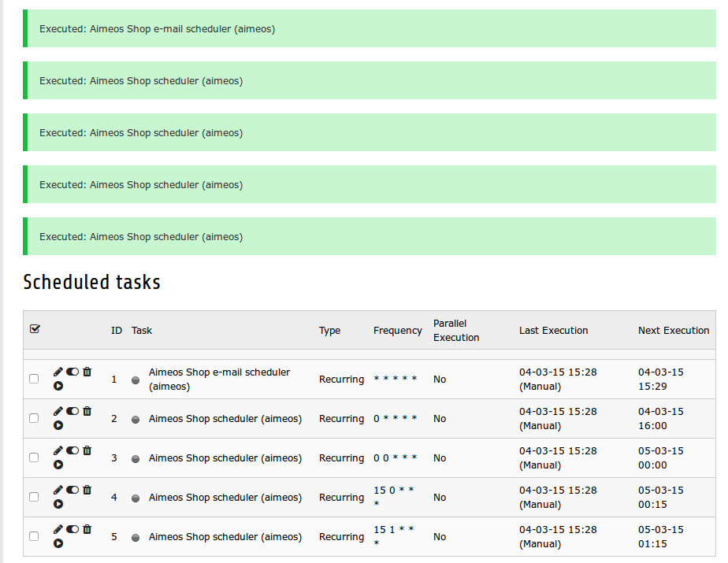Click the grey status dot for task ID 2
This screenshot has width=728, height=563.
(x=136, y=420)
